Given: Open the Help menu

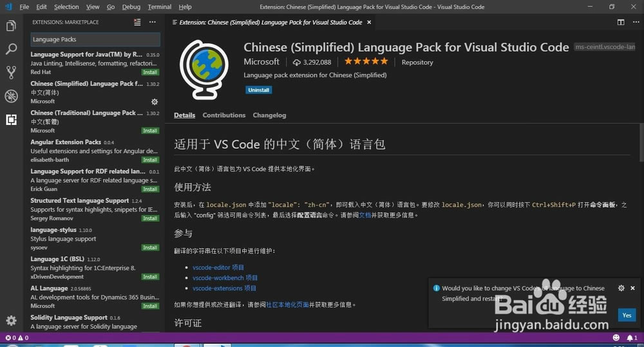Looking at the screenshot, I should [x=185, y=7].
